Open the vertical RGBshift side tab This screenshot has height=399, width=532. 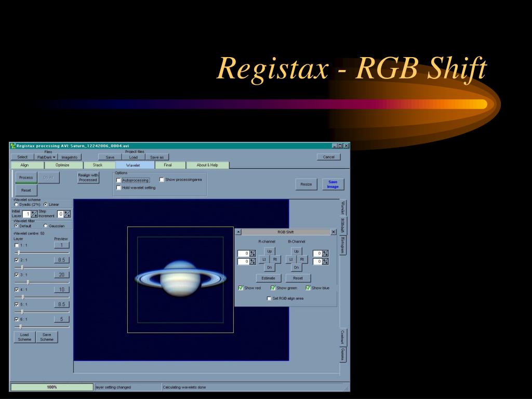[343, 225]
